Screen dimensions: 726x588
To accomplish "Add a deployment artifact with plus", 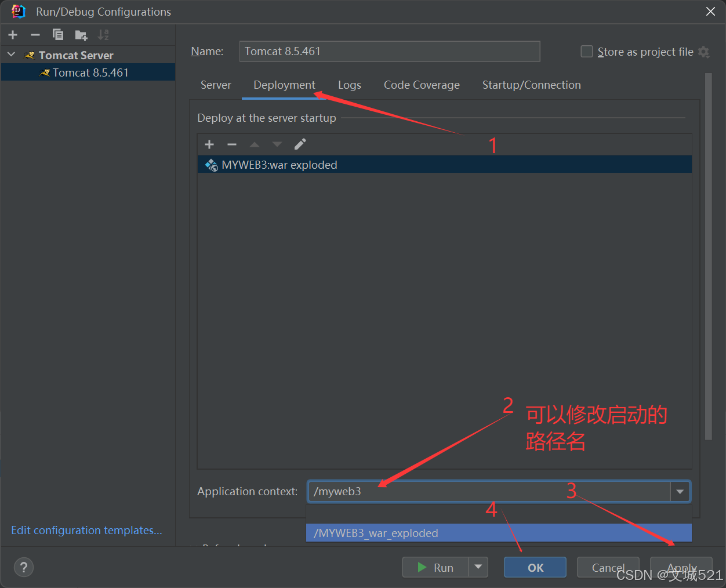I will point(209,144).
